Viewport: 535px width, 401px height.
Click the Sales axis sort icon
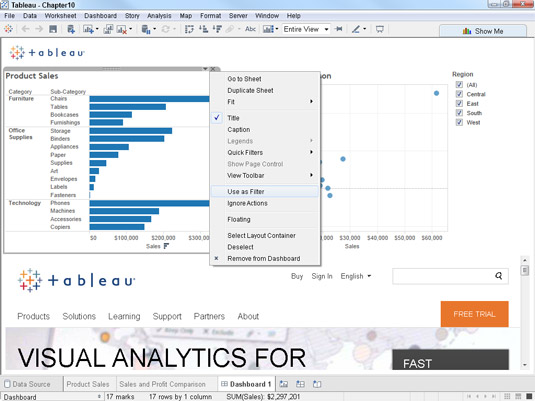point(166,246)
